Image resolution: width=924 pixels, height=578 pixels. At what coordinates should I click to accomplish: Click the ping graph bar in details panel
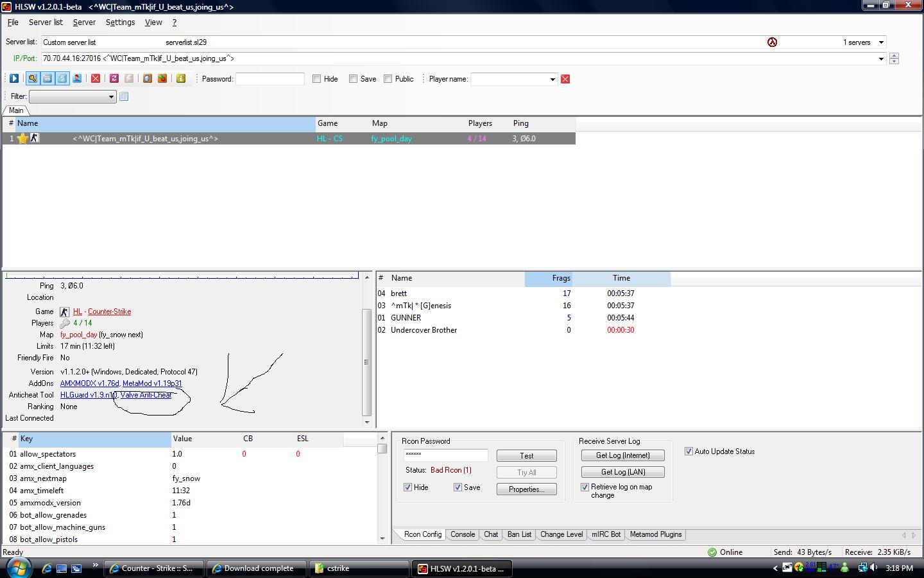(x=182, y=276)
